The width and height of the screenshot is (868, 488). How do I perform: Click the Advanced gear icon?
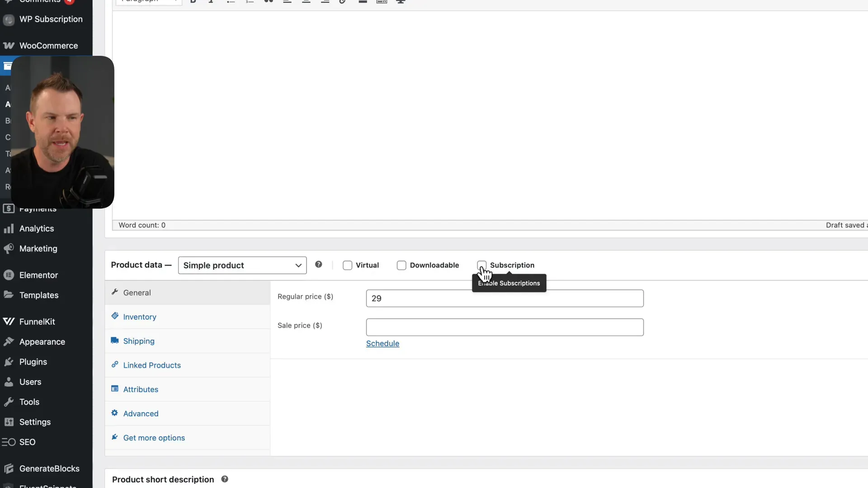(115, 413)
